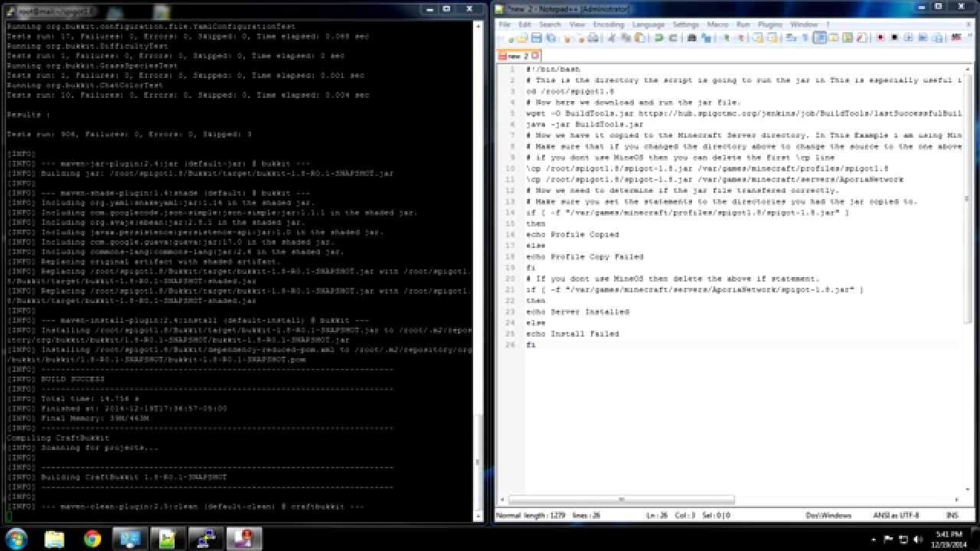Open Find with the binoculars icon
The height and width of the screenshot is (551, 980).
[x=691, y=37]
